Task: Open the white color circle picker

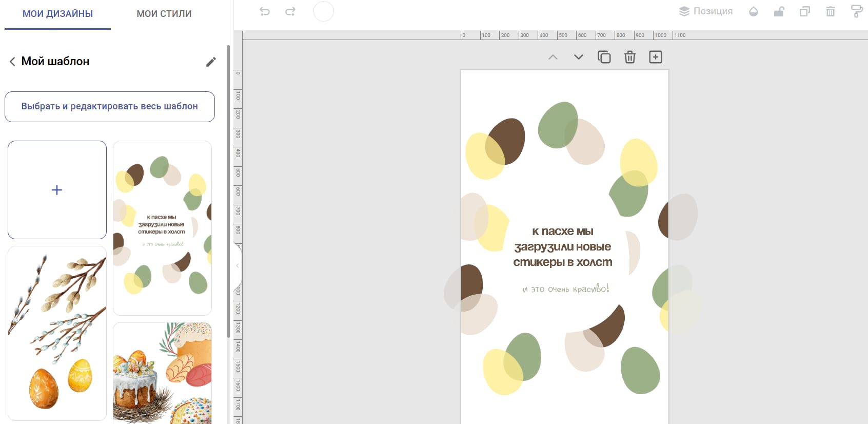Action: click(324, 11)
